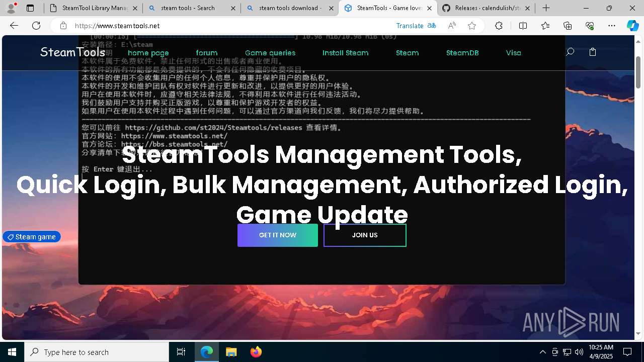
Task: Open the Favorites list
Action: [x=545, y=26]
